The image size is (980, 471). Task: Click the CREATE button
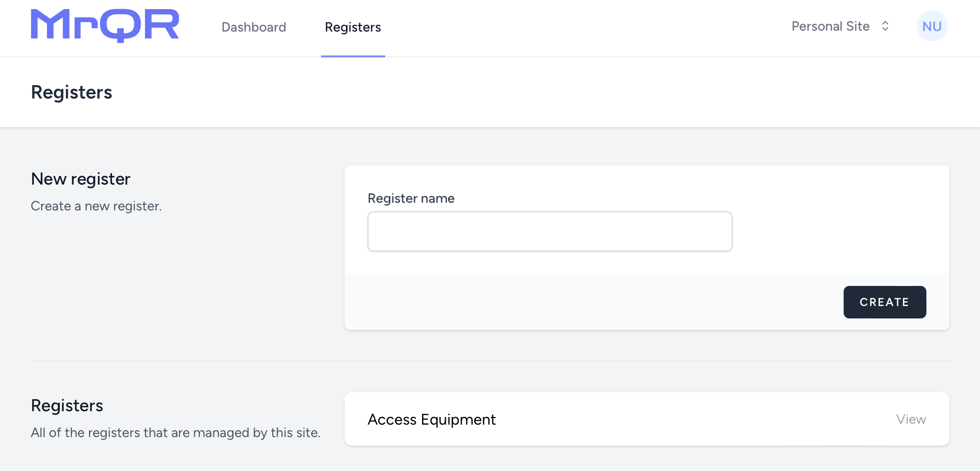tap(885, 302)
